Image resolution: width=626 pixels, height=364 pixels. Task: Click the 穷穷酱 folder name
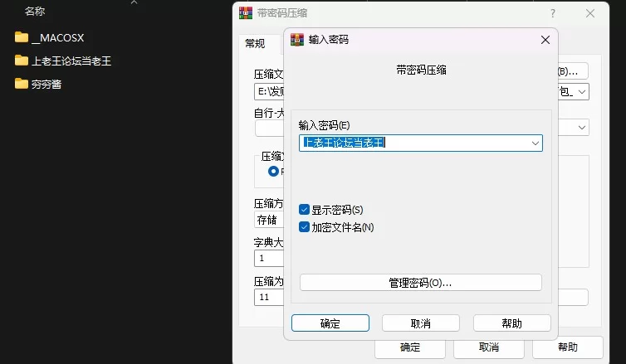pos(46,84)
